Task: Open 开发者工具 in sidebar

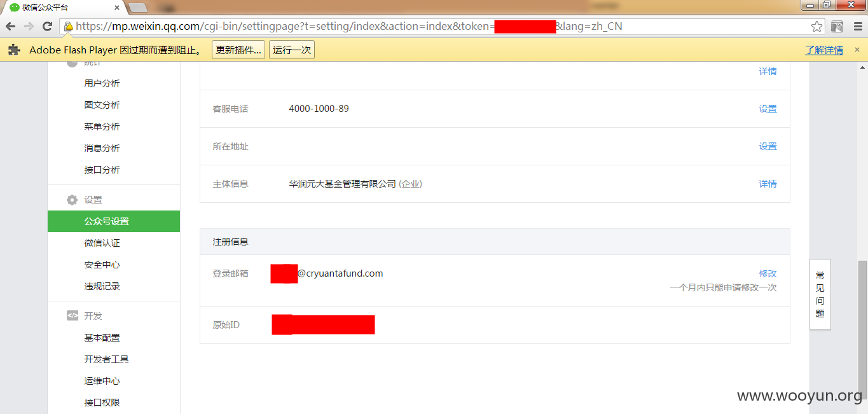Action: pyautogui.click(x=106, y=359)
